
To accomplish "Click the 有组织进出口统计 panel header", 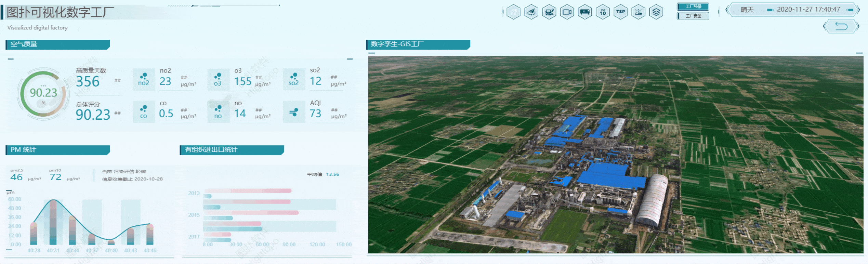I will point(232,150).
